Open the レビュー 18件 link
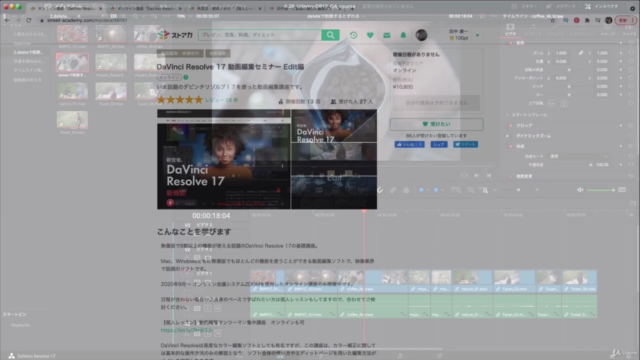The height and width of the screenshot is (360, 640). (221, 100)
